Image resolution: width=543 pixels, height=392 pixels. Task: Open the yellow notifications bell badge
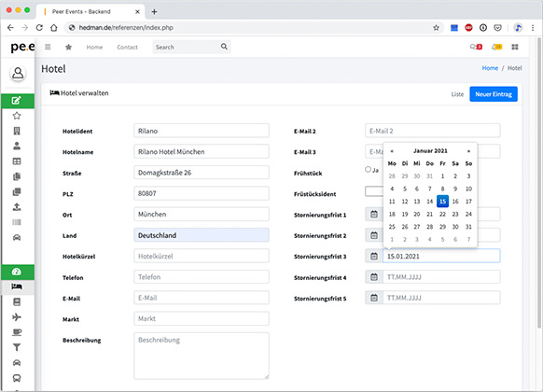pyautogui.click(x=497, y=47)
